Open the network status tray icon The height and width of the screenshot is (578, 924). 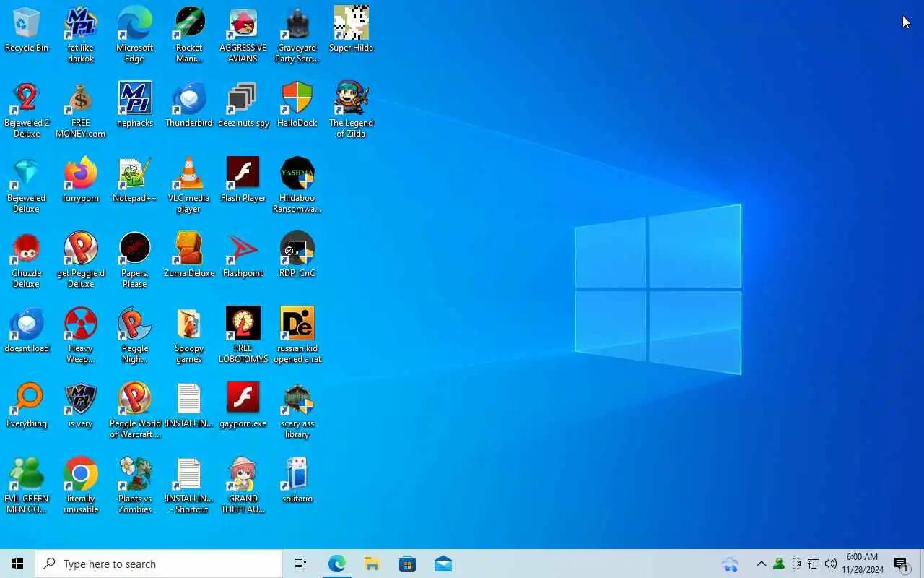(x=814, y=564)
